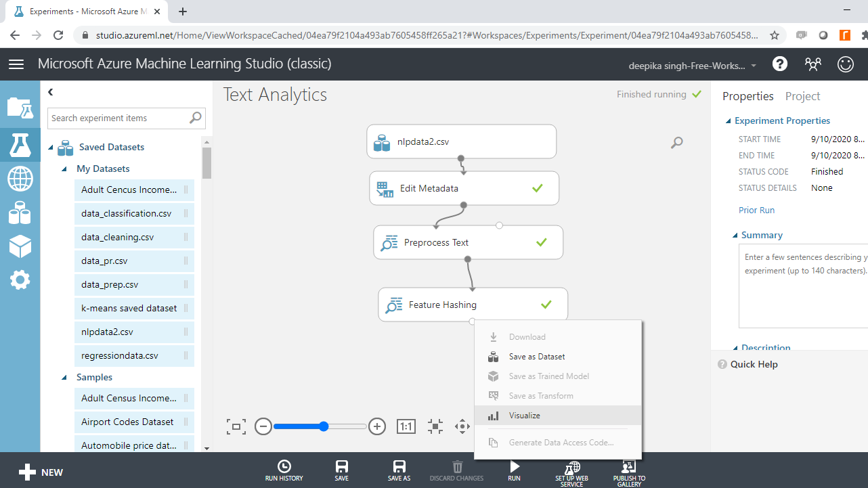
Task: Click the fit-to-screen canvas icon
Action: [236, 426]
